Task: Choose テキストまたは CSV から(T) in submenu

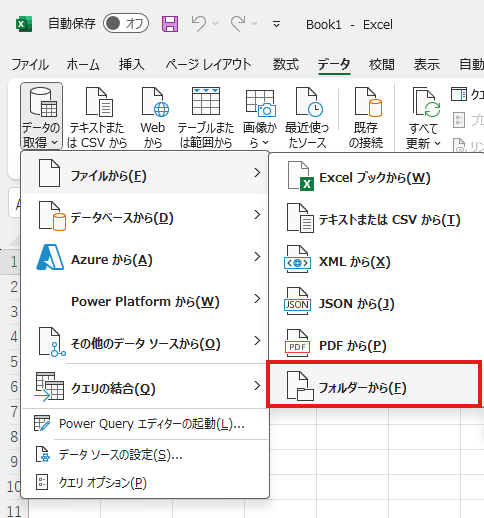Action: [376, 219]
